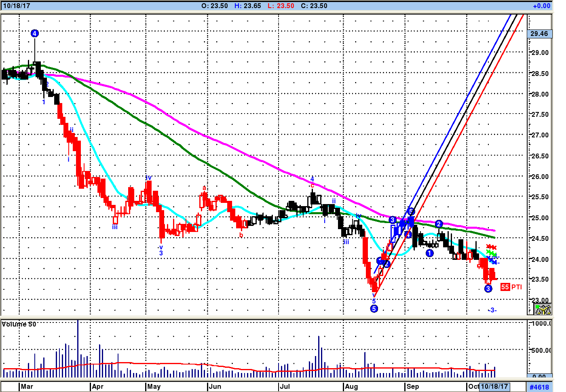The width and height of the screenshot is (566, 392).
Task: Click the 10/18/17 date box on time axis
Action: 494,386
